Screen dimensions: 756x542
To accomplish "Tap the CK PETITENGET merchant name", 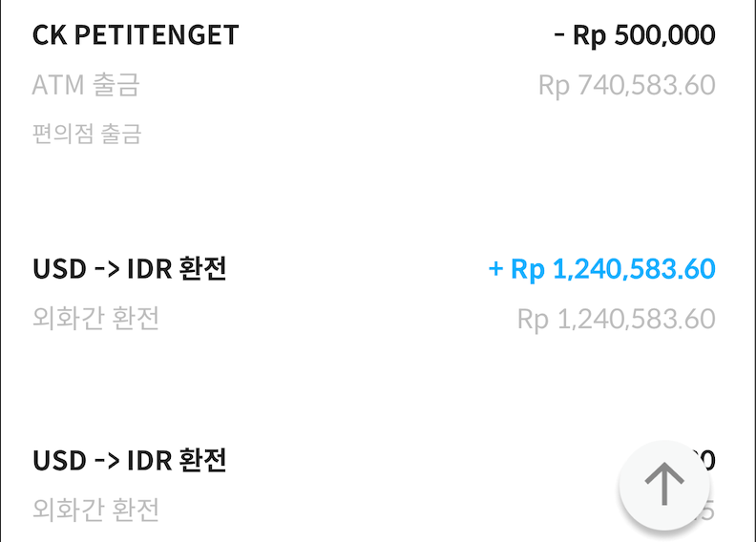I will click(136, 35).
